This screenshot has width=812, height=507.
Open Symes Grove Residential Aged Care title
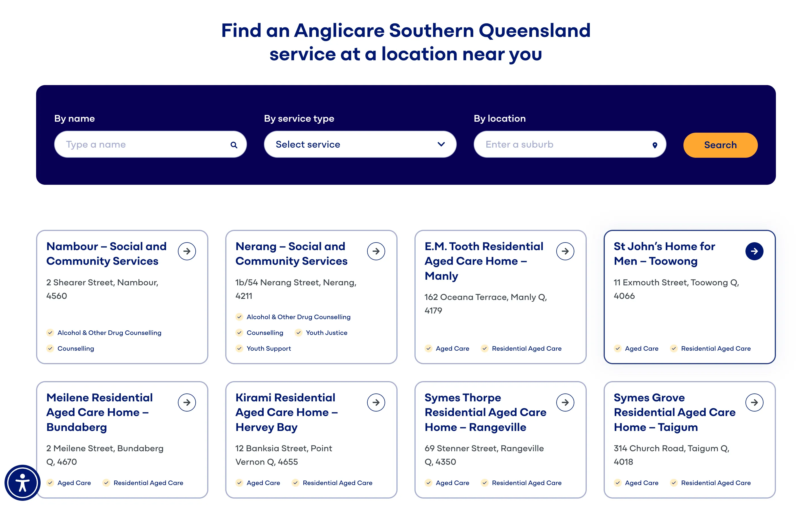click(674, 412)
